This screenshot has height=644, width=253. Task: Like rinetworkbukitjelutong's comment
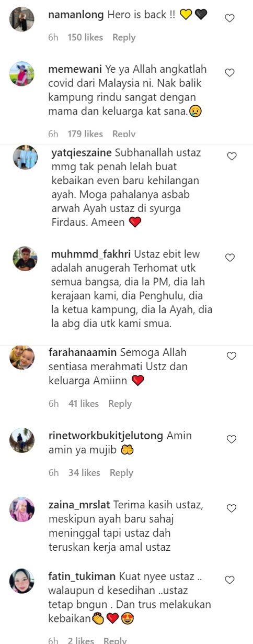[232, 439]
